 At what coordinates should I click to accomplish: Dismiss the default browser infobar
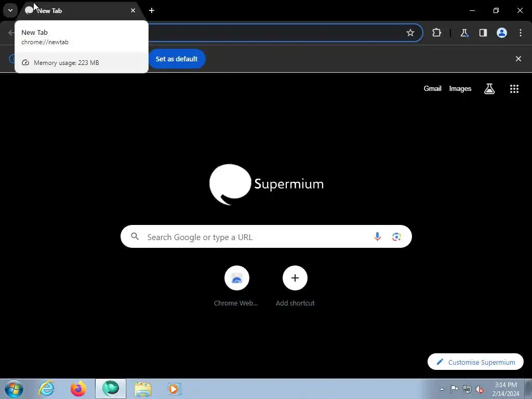(x=518, y=59)
